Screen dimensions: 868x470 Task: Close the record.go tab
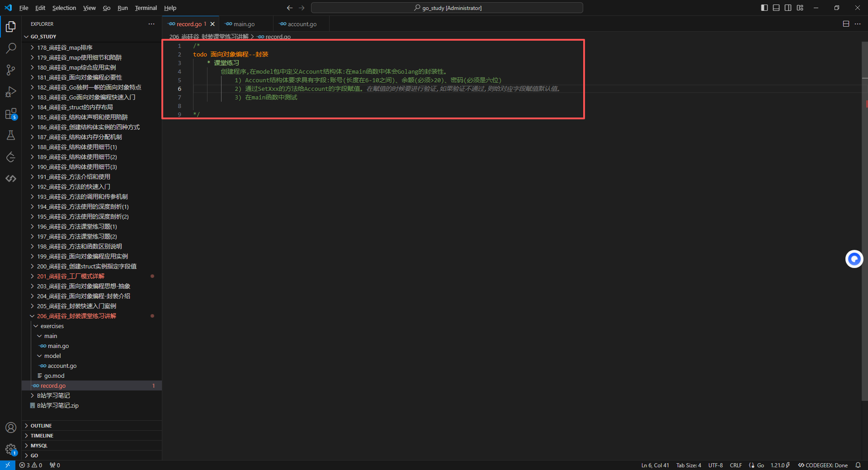pos(212,24)
